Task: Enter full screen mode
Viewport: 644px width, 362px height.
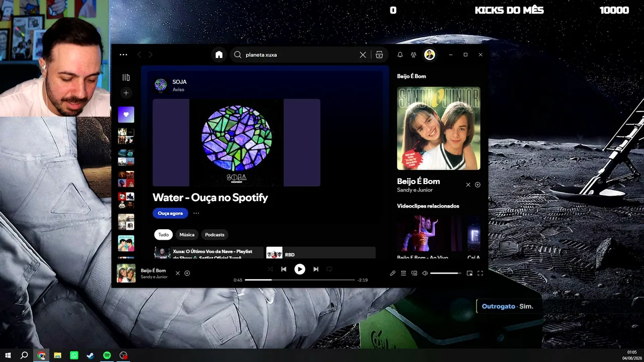Action: (x=480, y=273)
